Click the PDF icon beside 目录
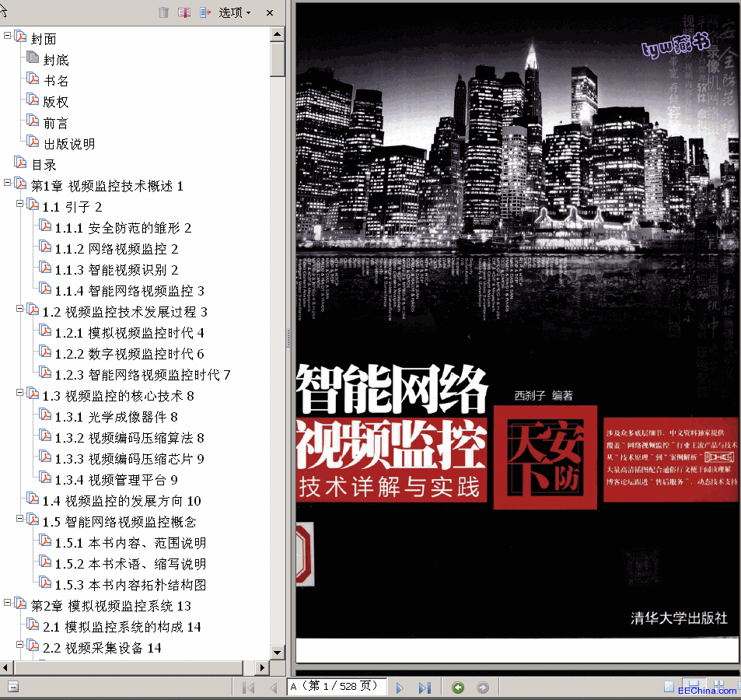This screenshot has height=700, width=741. (x=20, y=164)
